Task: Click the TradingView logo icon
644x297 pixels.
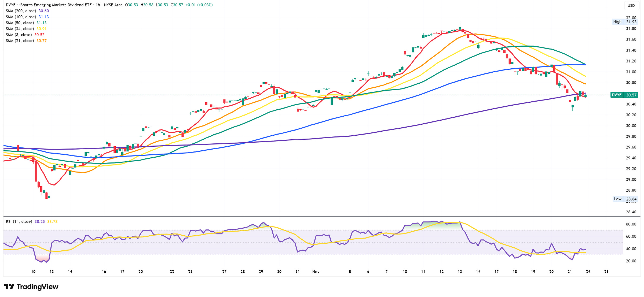Action: [x=9, y=287]
